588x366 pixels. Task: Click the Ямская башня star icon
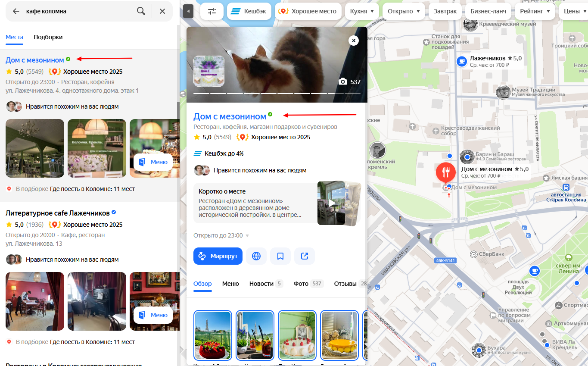pos(546,178)
